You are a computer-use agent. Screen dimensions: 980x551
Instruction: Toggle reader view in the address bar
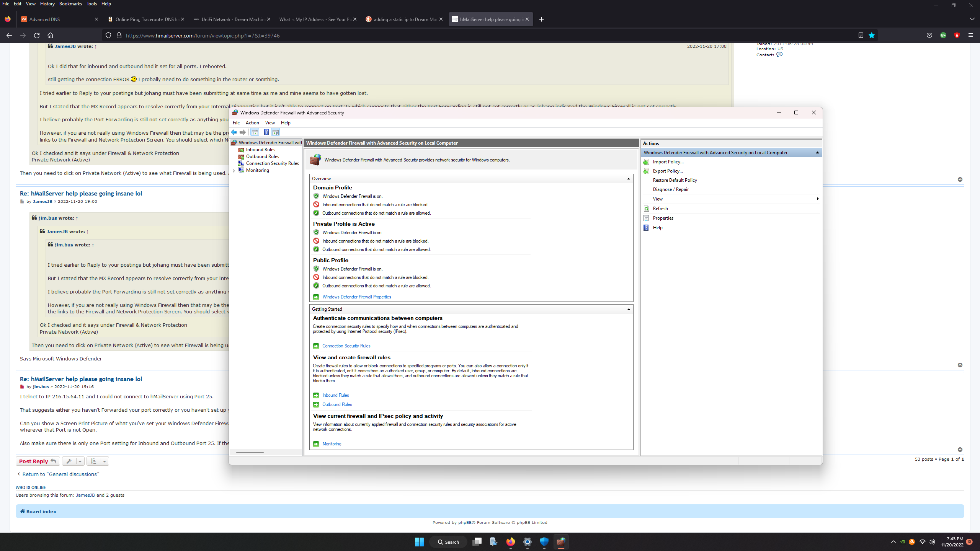tap(861, 36)
